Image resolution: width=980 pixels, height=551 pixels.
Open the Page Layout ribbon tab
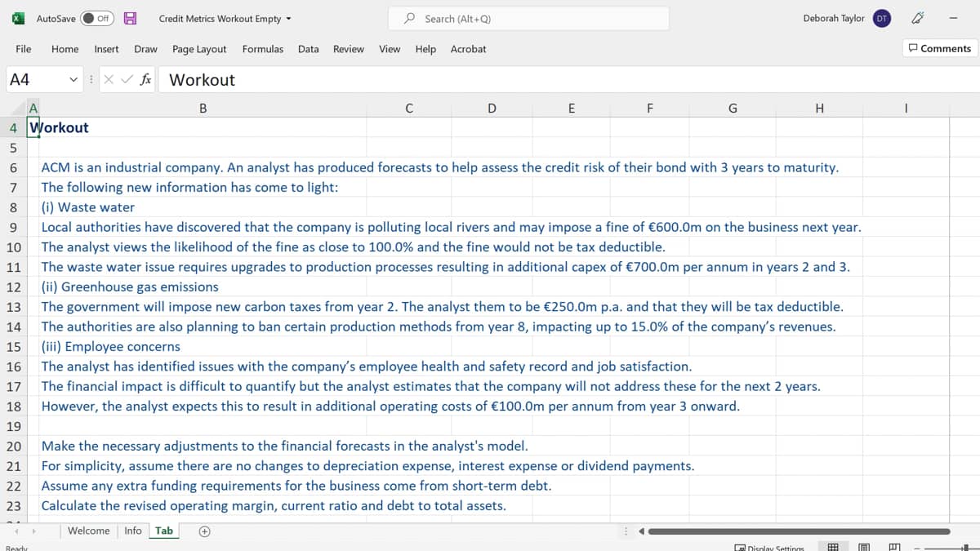coord(199,49)
